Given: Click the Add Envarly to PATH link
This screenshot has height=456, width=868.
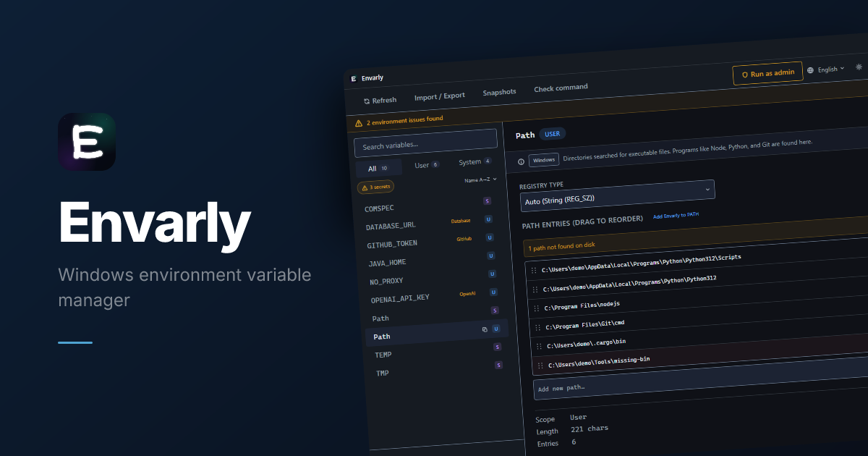Looking at the screenshot, I should [x=676, y=216].
